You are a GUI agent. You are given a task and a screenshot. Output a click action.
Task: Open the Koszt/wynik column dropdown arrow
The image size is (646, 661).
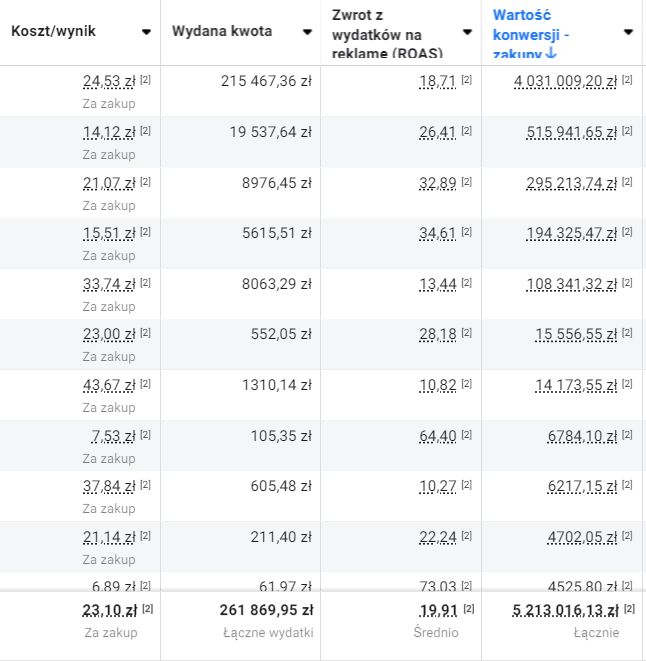pos(147,32)
